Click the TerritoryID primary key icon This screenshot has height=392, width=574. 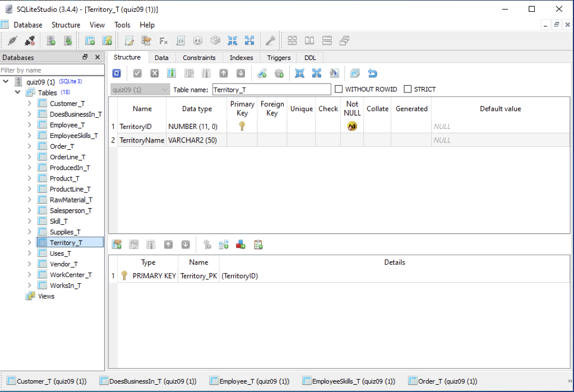click(242, 126)
